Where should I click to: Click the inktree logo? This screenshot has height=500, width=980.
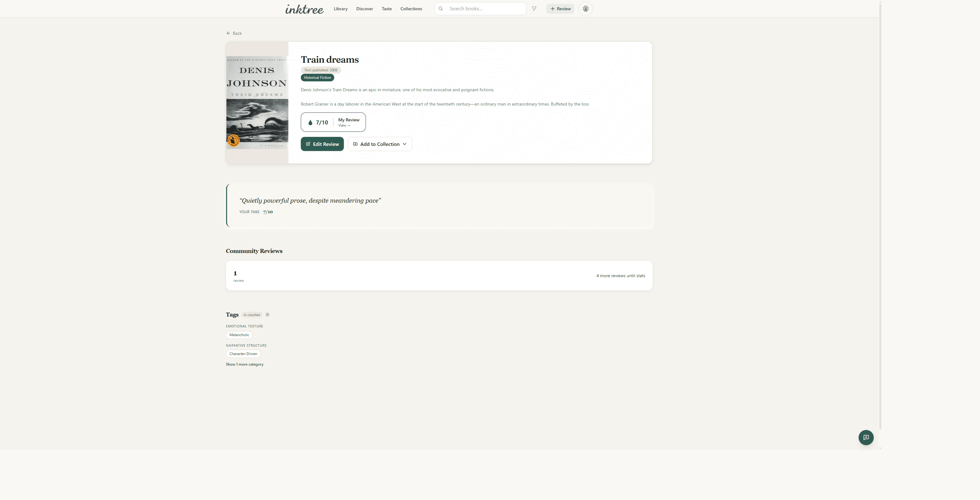304,9
